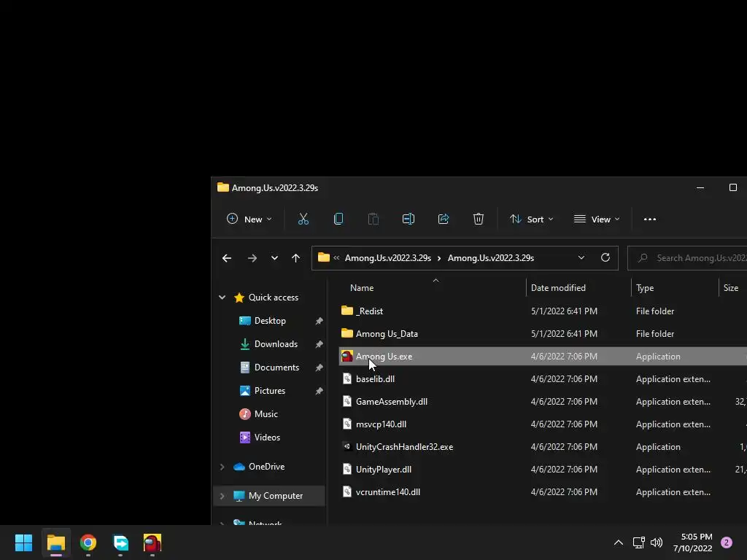Click the Rename icon in toolbar
The height and width of the screenshot is (560, 747).
click(x=409, y=219)
